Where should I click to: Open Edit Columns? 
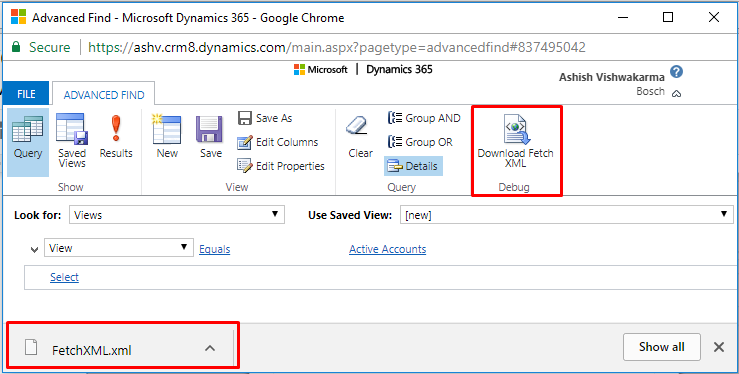coord(278,142)
